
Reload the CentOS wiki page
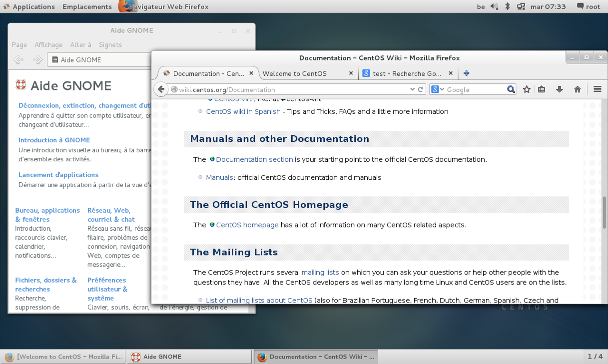(421, 89)
